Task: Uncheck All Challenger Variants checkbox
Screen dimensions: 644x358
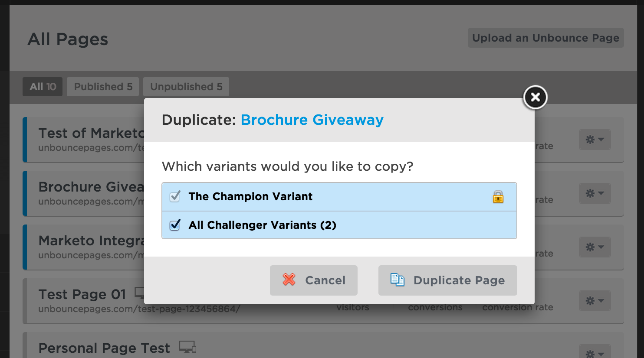Action: [175, 225]
